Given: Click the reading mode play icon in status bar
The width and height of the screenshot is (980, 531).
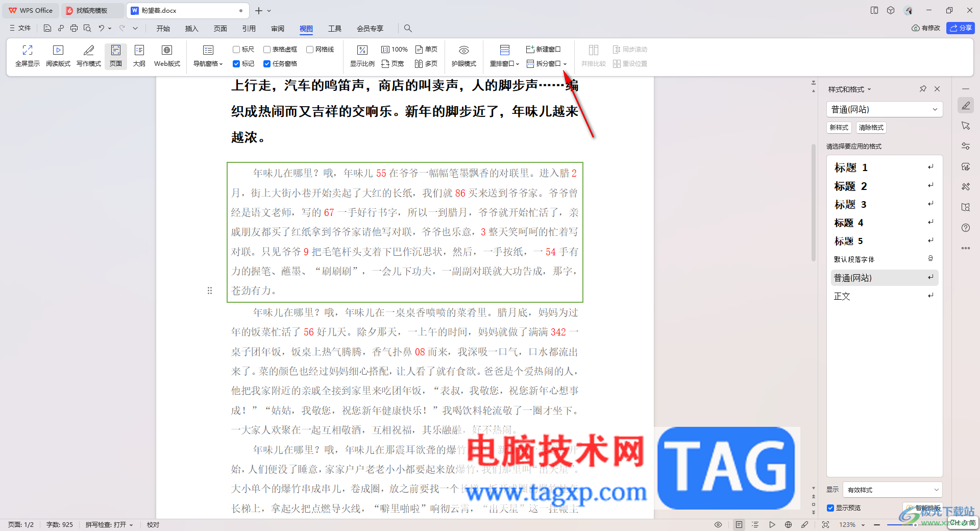Looking at the screenshot, I should (772, 524).
